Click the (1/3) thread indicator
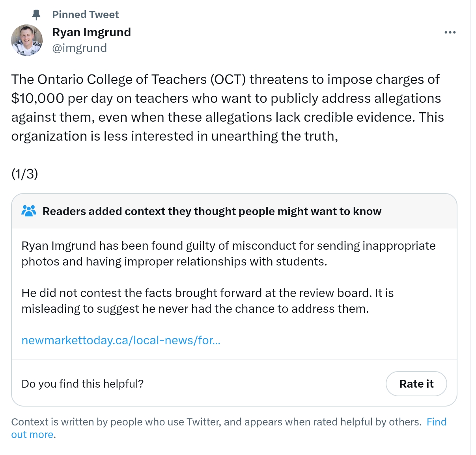Viewport: 476px width, 455px height. click(24, 174)
